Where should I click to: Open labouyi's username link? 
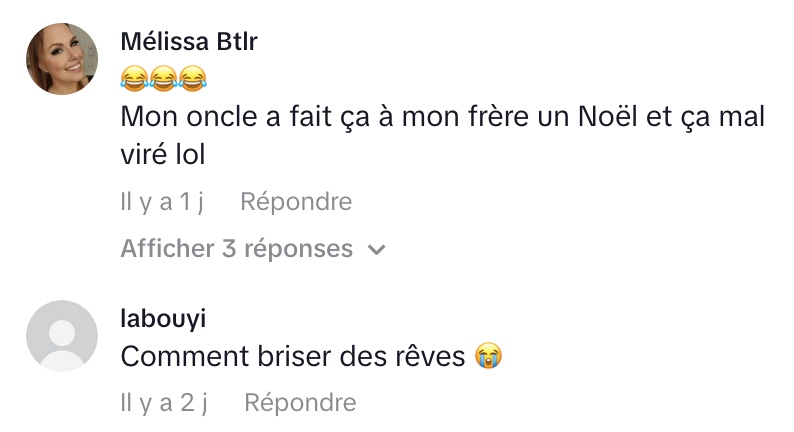162,319
